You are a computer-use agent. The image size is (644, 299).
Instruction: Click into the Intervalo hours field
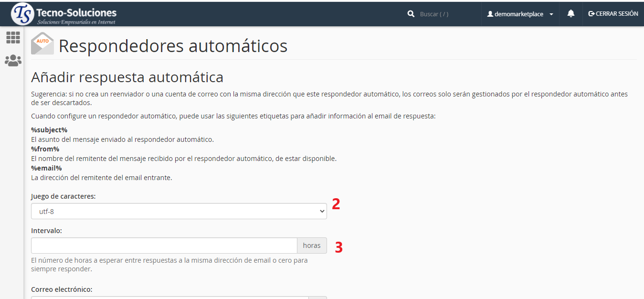pos(164,246)
